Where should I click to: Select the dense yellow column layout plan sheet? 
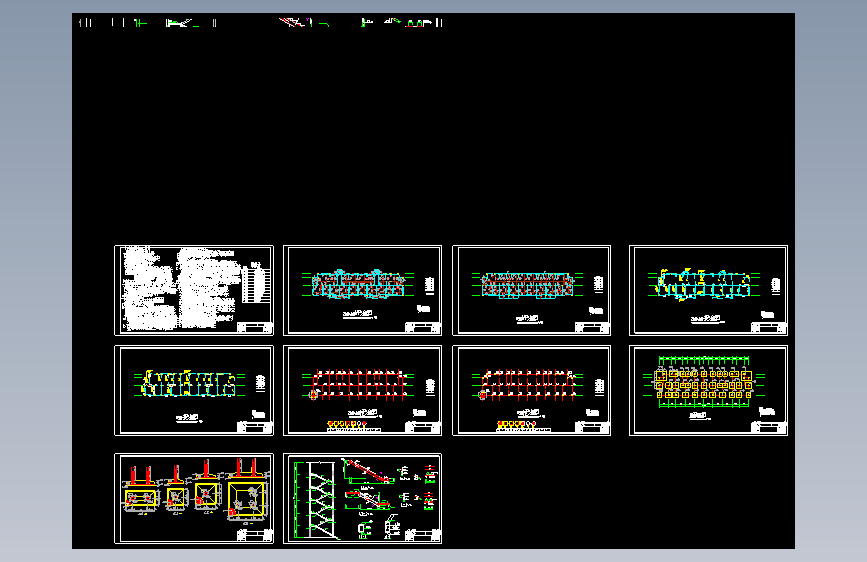tap(194, 391)
